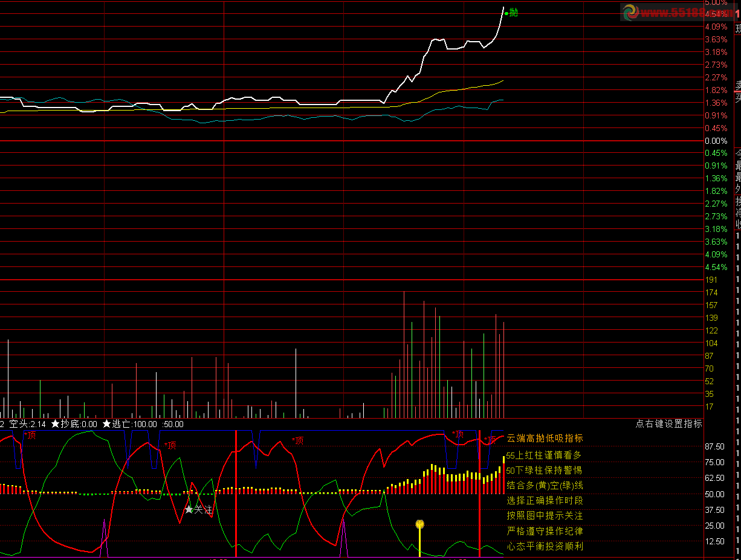The image size is (741, 560).
Task: Click the red 2.27% axis label
Action: (x=716, y=77)
